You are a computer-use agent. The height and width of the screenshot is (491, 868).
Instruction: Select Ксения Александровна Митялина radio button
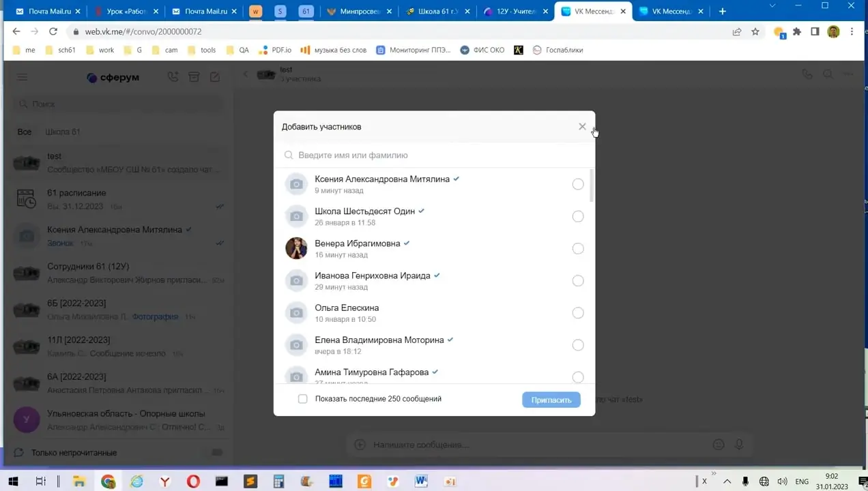tap(578, 184)
